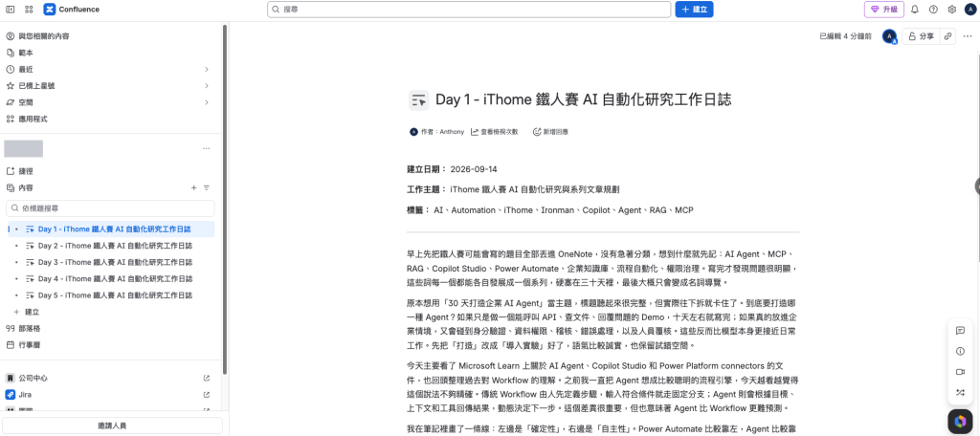Click the page title Day 1 heading
This screenshot has height=436, width=980.
(584, 100)
